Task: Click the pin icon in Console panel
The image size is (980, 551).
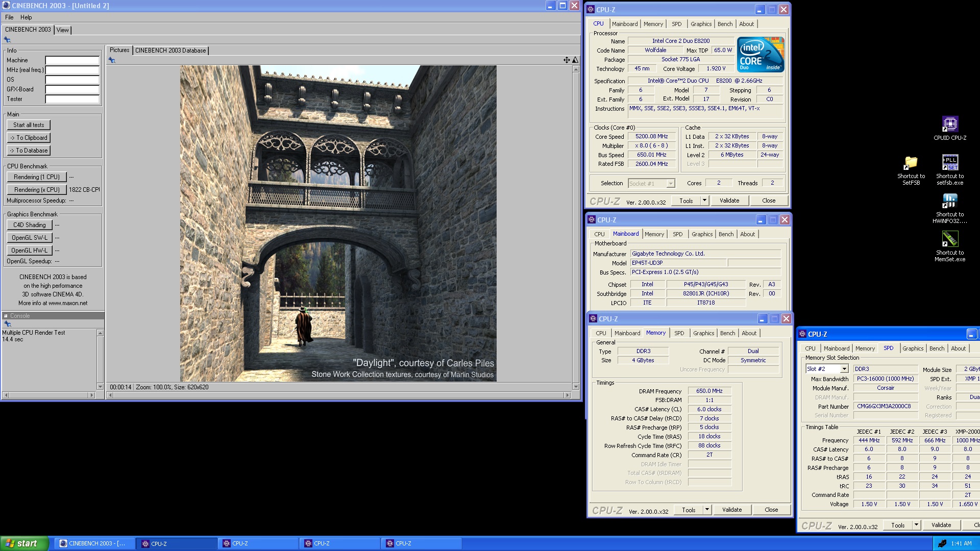Action: click(x=7, y=324)
